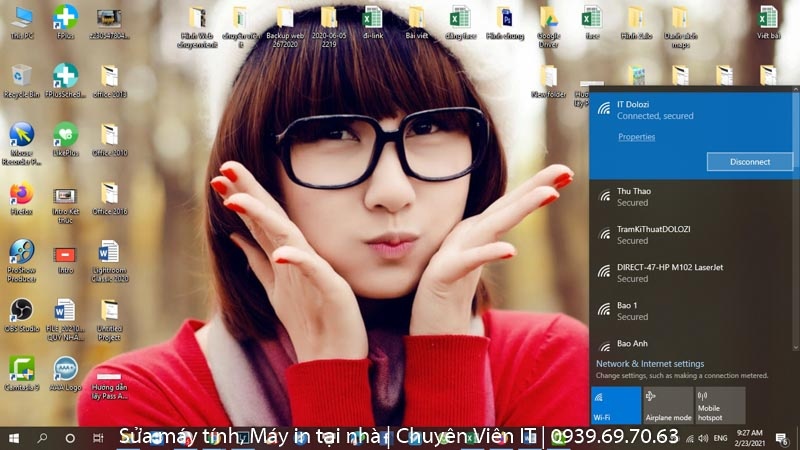Open Network & Internet settings link
Image resolution: width=800 pixels, height=450 pixels.
(x=650, y=364)
